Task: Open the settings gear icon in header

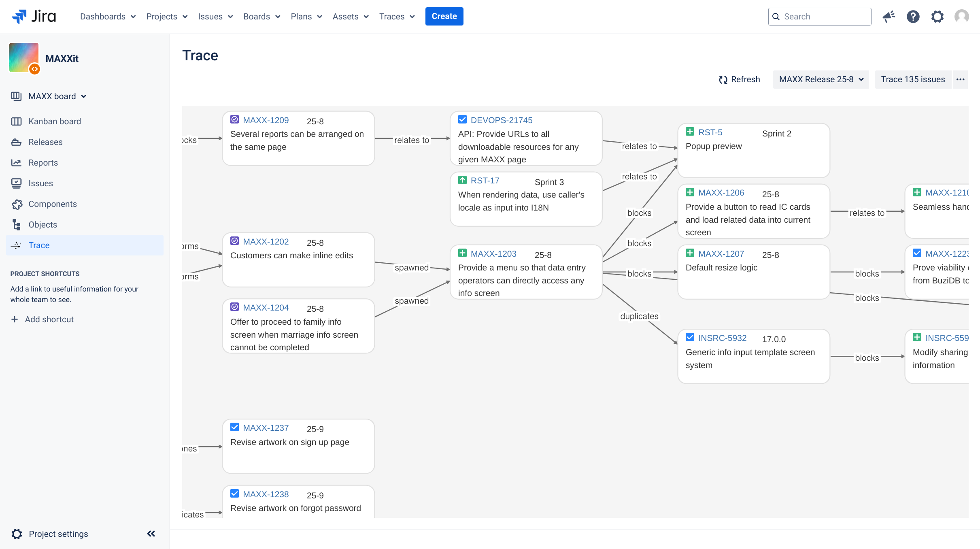Action: tap(937, 17)
